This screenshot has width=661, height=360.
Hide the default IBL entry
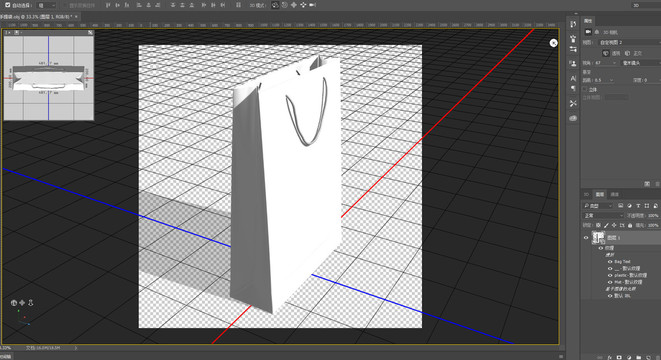coord(610,296)
